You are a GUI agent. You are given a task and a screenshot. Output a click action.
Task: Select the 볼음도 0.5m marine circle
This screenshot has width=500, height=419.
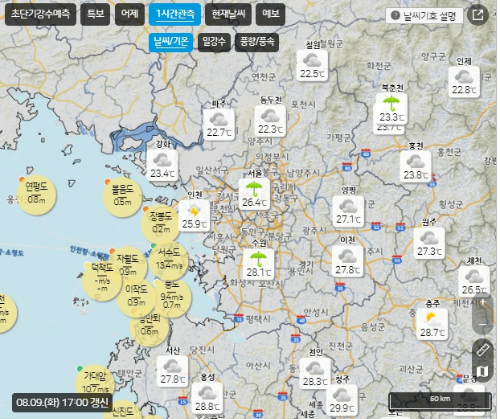pyautogui.click(x=122, y=197)
